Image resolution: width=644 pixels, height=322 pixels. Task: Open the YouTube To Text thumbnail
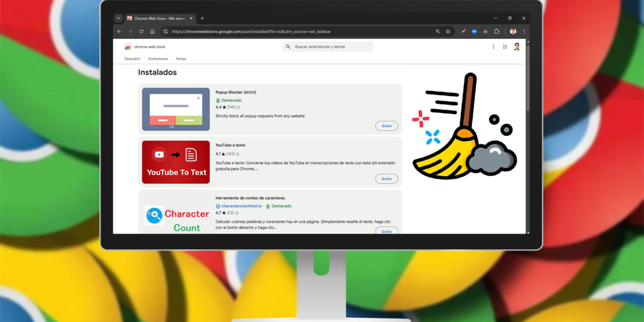pos(176,162)
